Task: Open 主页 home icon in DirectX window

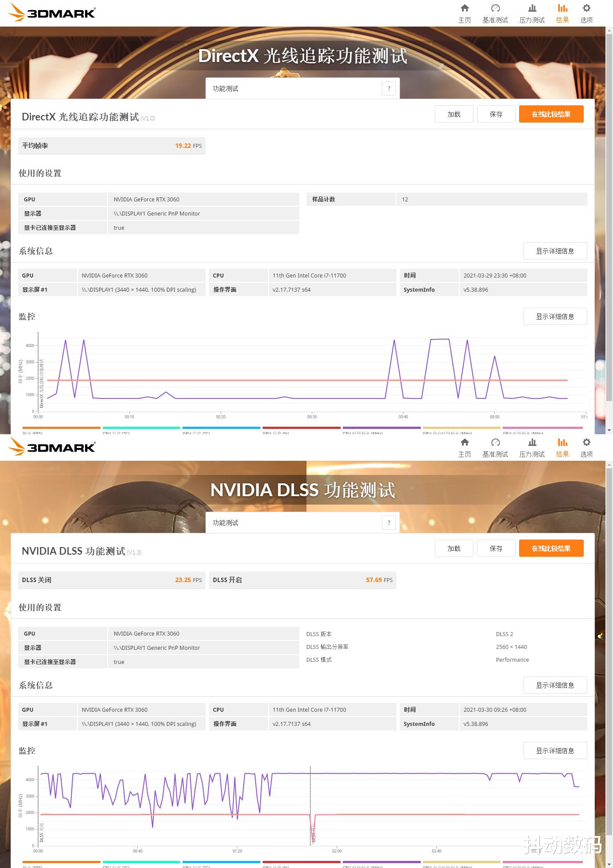Action: (x=465, y=13)
